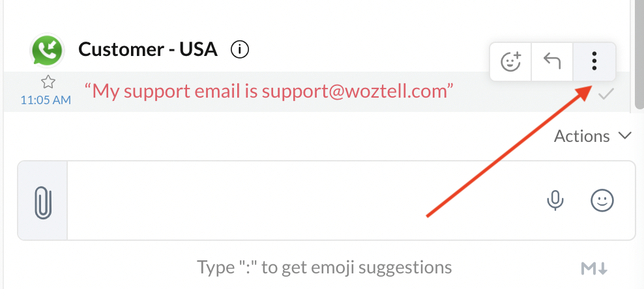Select the support email message text
644x289 pixels.
point(269,92)
